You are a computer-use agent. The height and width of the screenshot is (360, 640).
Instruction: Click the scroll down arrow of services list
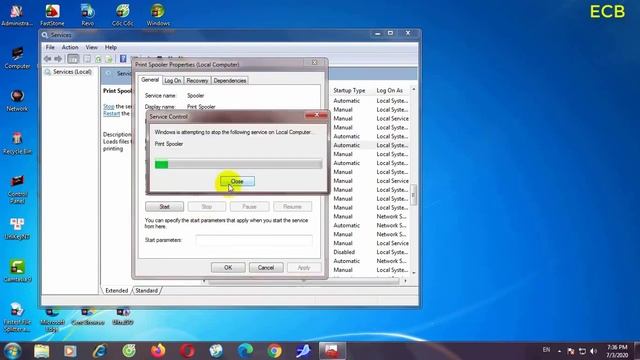click(x=413, y=273)
